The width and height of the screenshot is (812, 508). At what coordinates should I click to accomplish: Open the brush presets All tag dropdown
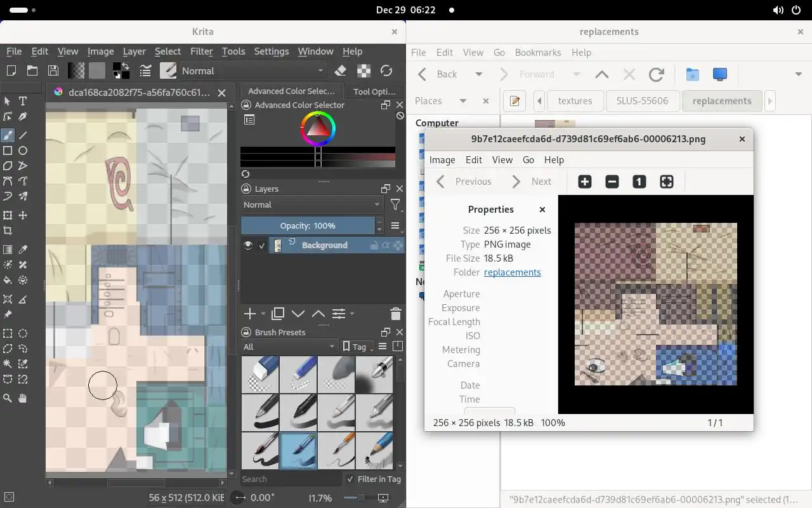click(x=289, y=347)
